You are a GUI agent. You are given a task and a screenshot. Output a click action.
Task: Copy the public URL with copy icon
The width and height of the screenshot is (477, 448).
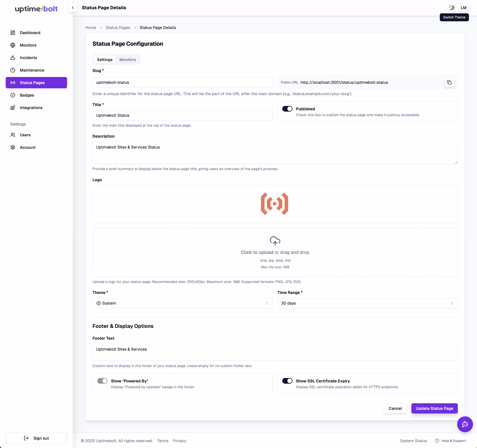(x=449, y=83)
